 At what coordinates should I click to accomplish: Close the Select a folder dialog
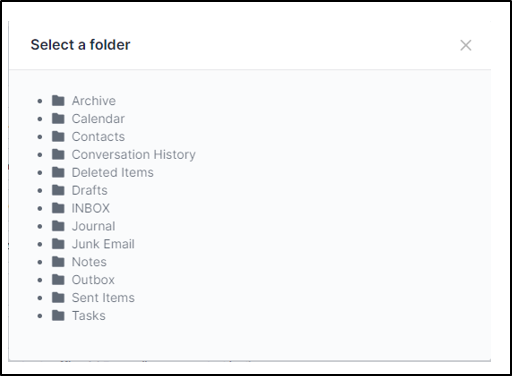[466, 45]
